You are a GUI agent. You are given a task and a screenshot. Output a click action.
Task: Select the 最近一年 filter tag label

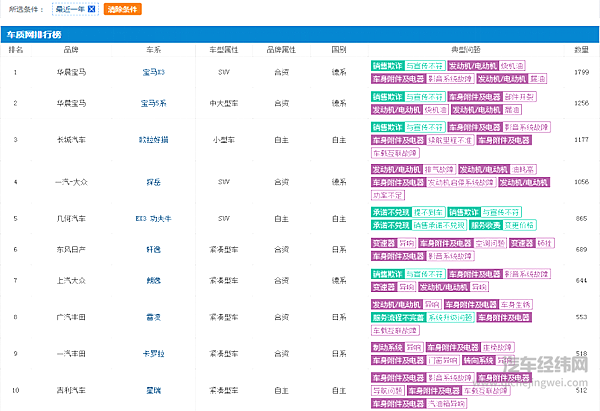click(70, 9)
